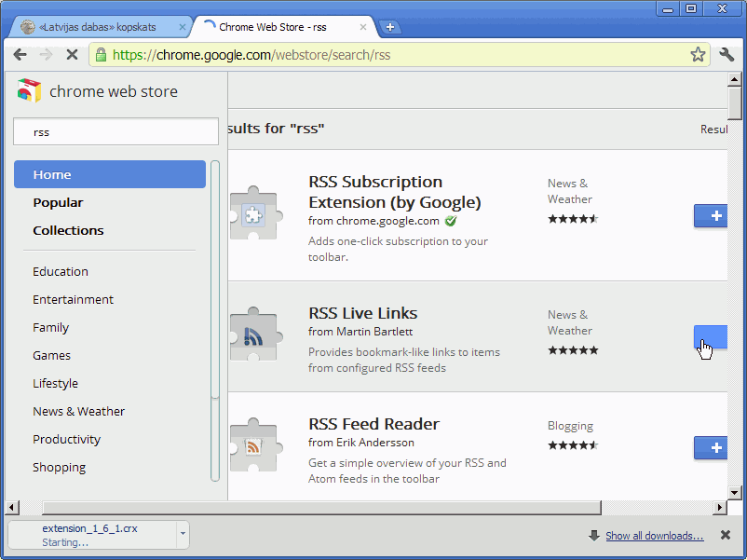Viewport: 747px width, 560px height.
Task: Click the vertical scrollbar thumb
Action: [734, 102]
